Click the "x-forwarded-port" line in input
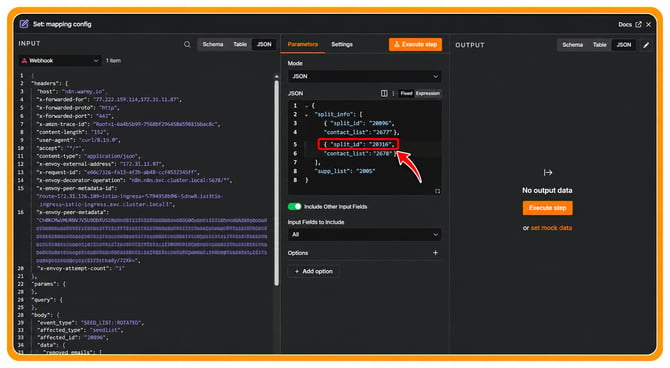Image resolution: width=670 pixels, height=368 pixels. (x=75, y=116)
